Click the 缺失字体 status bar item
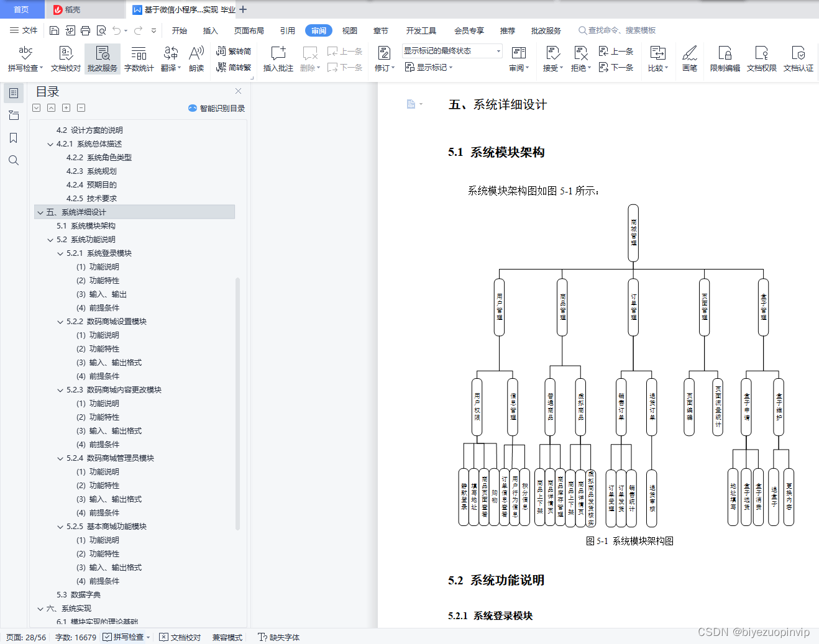 (x=279, y=637)
